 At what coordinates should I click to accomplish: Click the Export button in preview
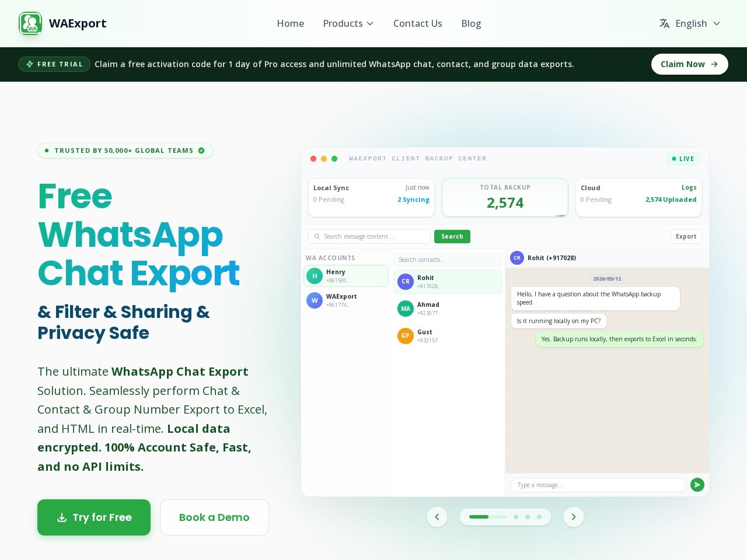(x=686, y=236)
